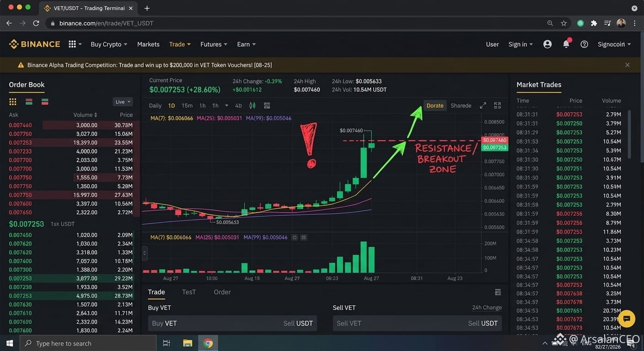Viewport: 644px width, 351px height.
Task: Click the Market Trades panel scrollbar
Action: click(629, 135)
